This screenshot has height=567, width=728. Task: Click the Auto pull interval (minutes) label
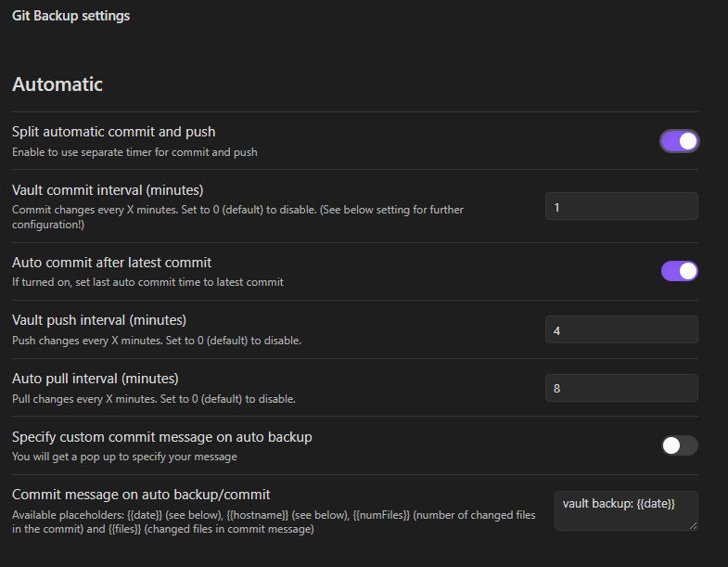pyautogui.click(x=96, y=379)
